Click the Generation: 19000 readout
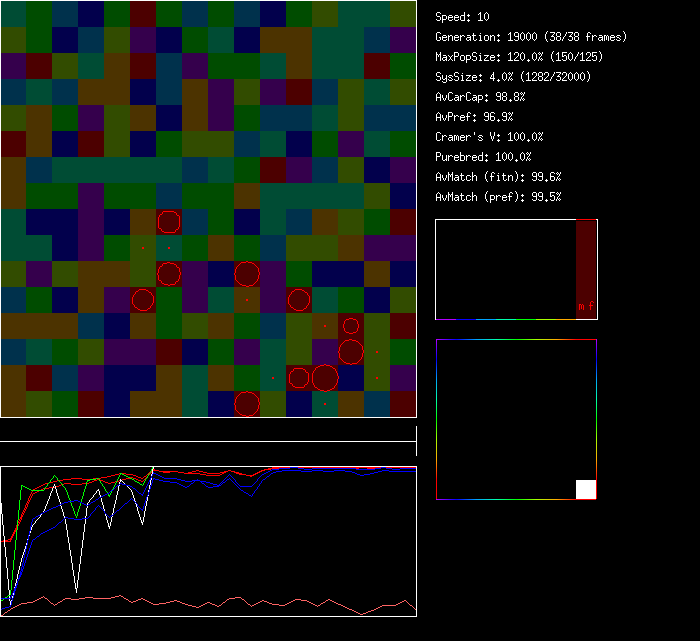 point(531,37)
